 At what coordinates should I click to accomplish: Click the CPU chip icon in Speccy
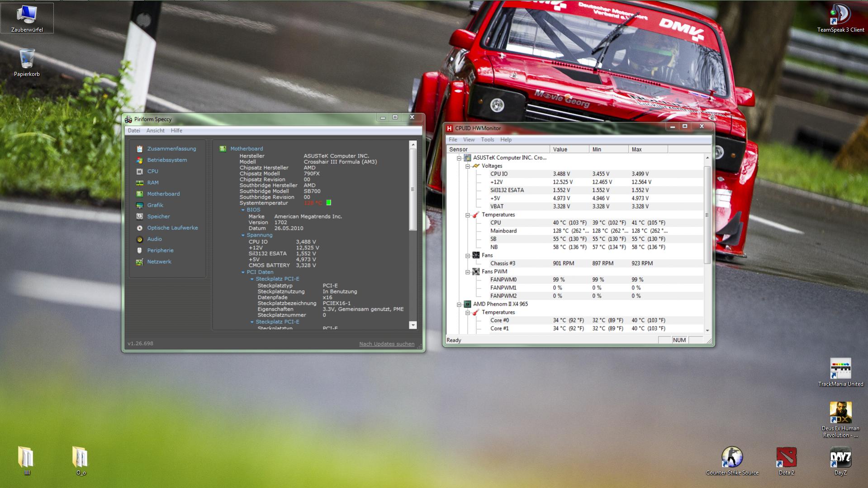139,171
